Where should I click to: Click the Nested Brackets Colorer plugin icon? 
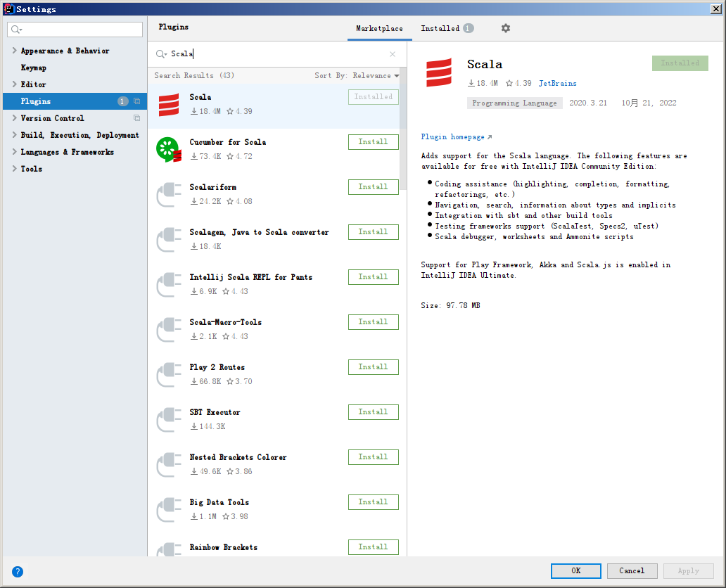pyautogui.click(x=169, y=464)
